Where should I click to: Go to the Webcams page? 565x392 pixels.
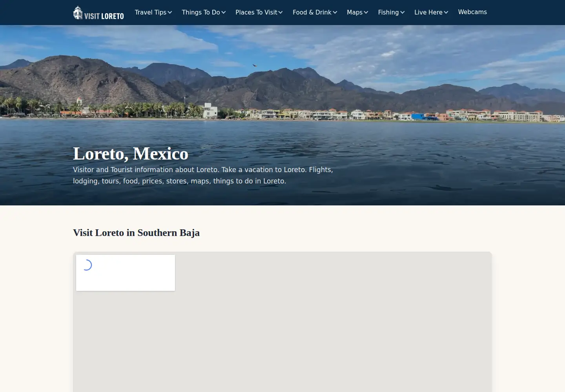click(472, 12)
